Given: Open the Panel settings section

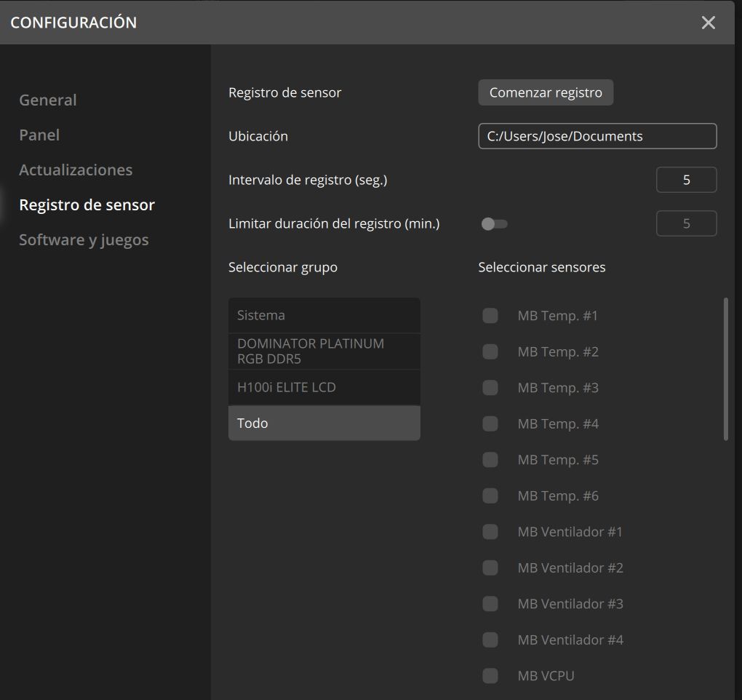Looking at the screenshot, I should [x=39, y=135].
